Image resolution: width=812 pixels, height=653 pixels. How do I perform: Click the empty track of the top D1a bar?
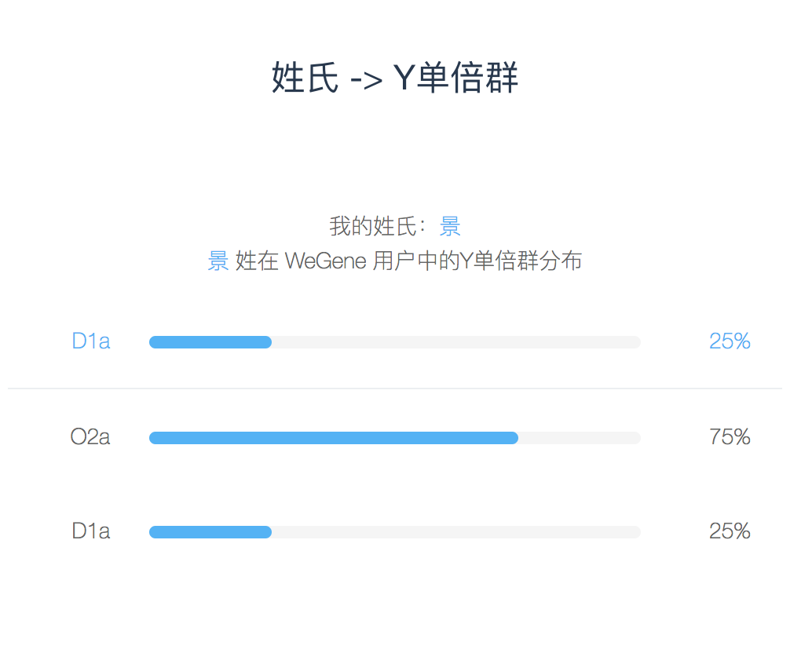tap(456, 342)
